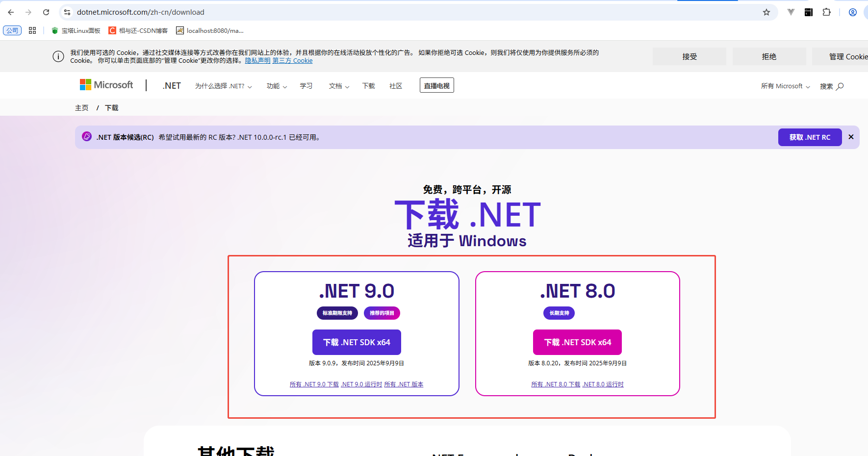Click the 下载 breadcrumb text
This screenshot has width=868, height=456.
pos(112,108)
